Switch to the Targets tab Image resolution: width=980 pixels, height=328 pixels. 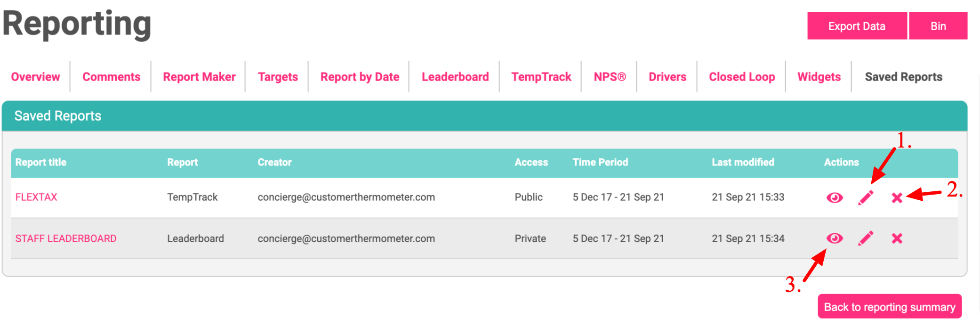pos(278,77)
